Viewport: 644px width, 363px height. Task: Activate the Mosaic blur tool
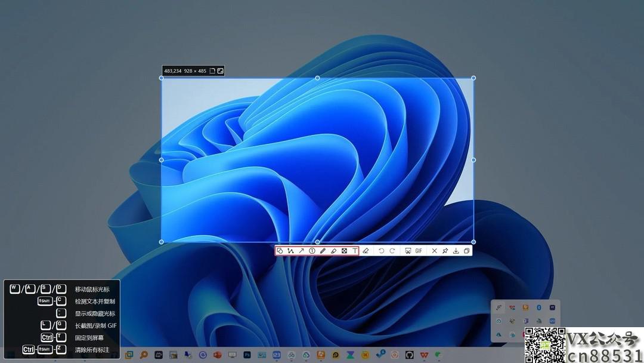344,251
